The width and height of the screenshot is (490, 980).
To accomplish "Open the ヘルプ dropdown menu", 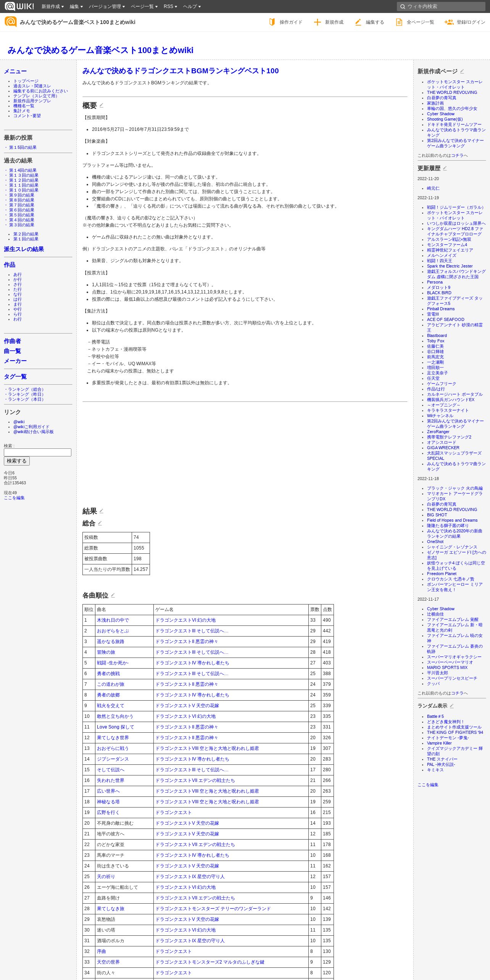I will (192, 6).
